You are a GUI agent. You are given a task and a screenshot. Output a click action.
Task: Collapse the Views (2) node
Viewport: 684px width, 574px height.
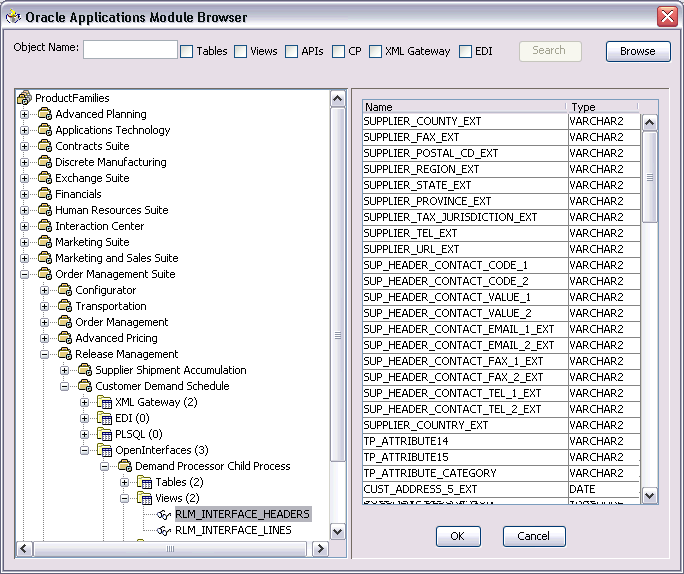click(x=125, y=498)
